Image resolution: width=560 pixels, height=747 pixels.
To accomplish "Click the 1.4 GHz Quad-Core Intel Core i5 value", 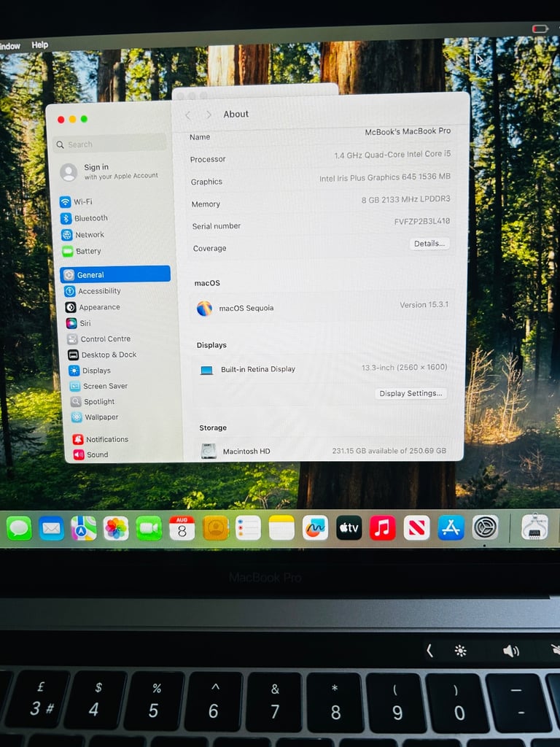I will tap(392, 155).
